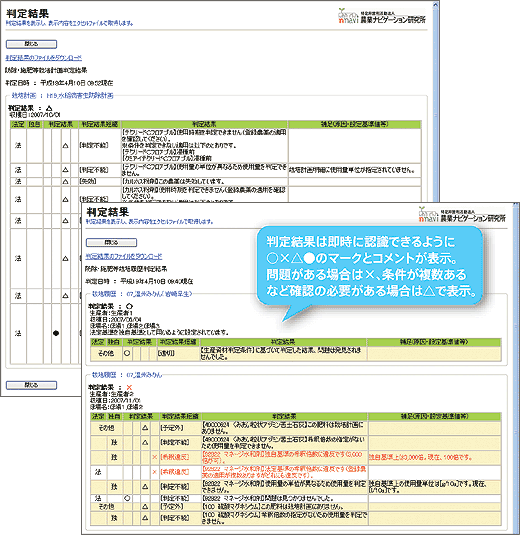Click the red X in the 独 [希釈違反] row
The image size is (520, 535).
[x=154, y=457]
